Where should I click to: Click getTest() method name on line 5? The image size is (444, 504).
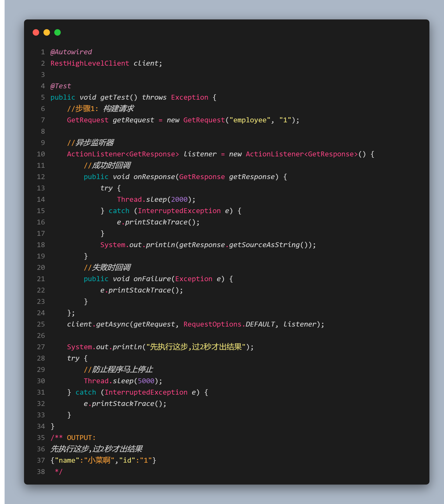[x=119, y=97]
